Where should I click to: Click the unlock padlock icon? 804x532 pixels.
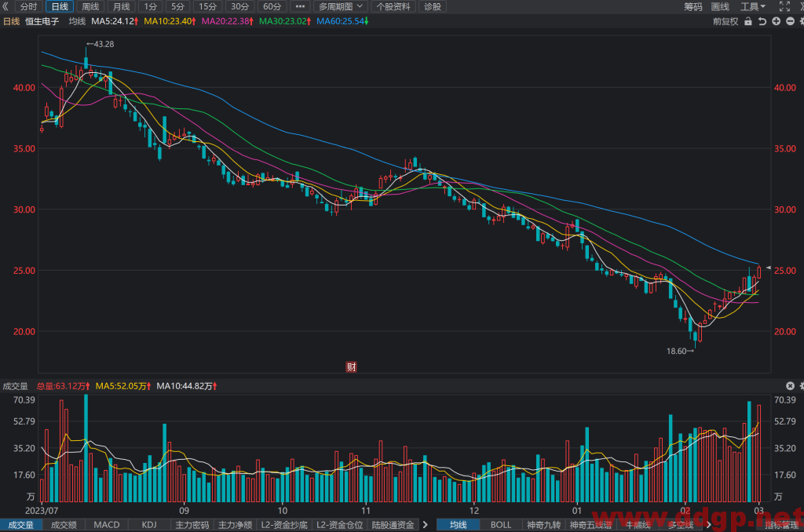748,21
